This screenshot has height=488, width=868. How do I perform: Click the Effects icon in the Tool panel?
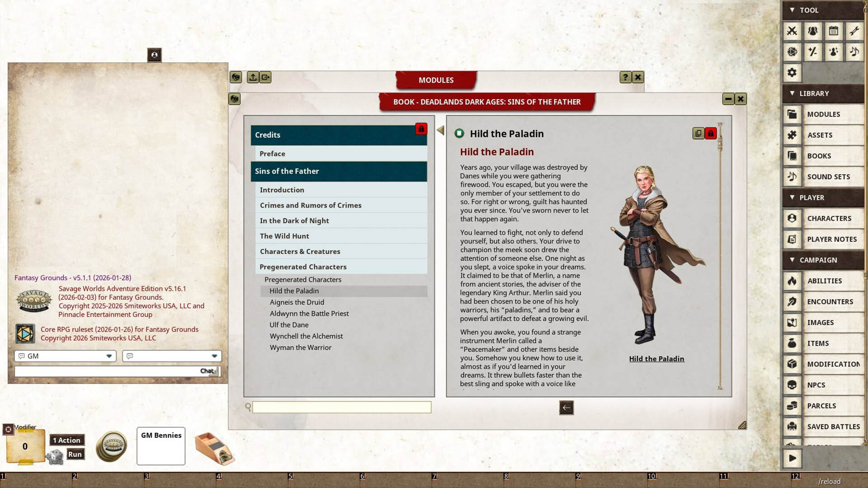pos(834,52)
